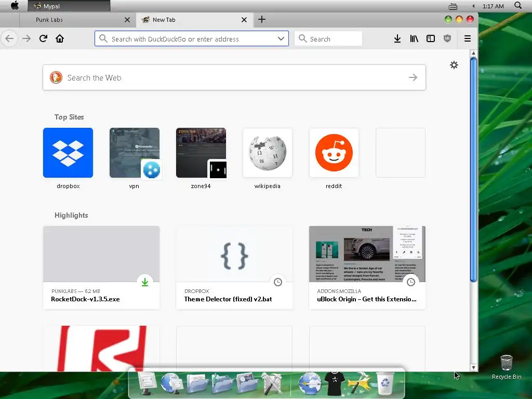Open the red logo highlight card
The height and width of the screenshot is (399, 532).
point(101,349)
